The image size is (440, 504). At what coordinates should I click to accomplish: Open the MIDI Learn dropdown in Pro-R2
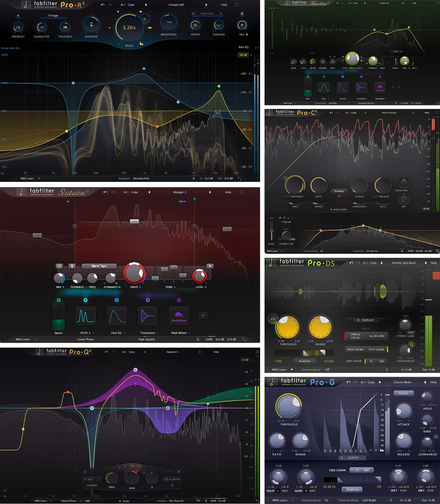tap(30, 179)
